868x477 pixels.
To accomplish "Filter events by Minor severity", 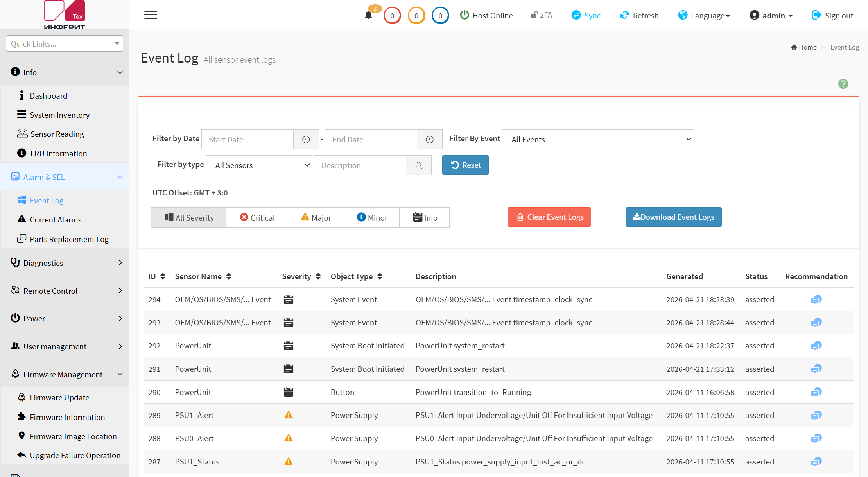I will coord(371,217).
